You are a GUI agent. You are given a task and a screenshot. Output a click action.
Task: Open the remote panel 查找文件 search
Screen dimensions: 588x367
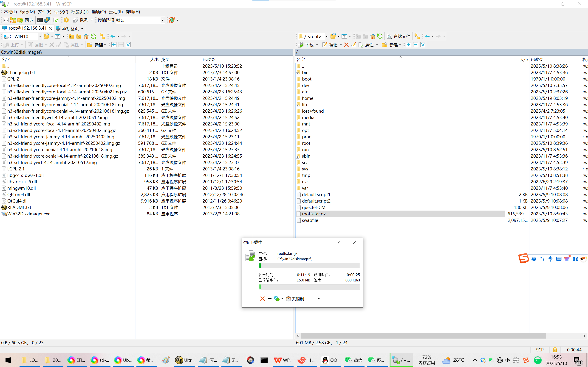(x=399, y=36)
